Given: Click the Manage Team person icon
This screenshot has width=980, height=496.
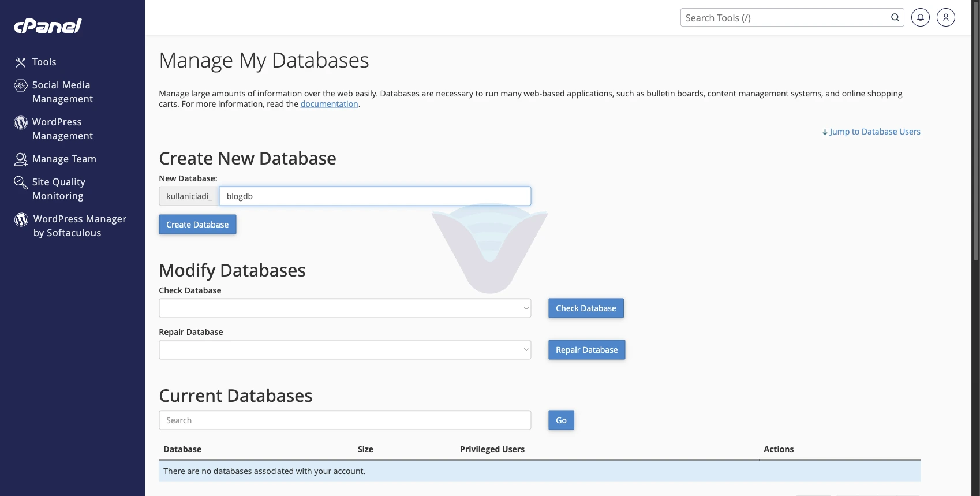Looking at the screenshot, I should [21, 159].
